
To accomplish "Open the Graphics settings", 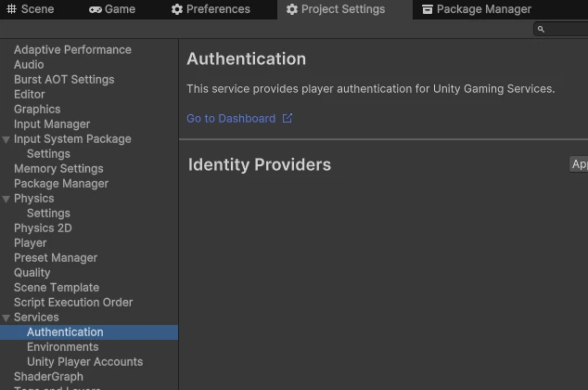I will click(37, 110).
